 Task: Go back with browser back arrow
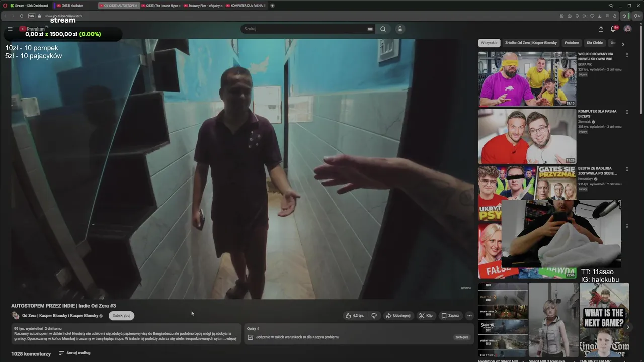(6, 16)
